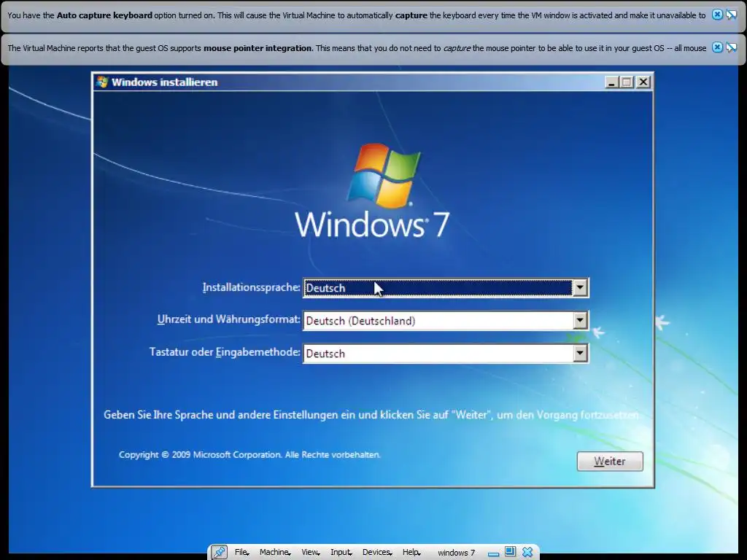Minimize the Windows installieren dialog
747x560 pixels.
612,82
